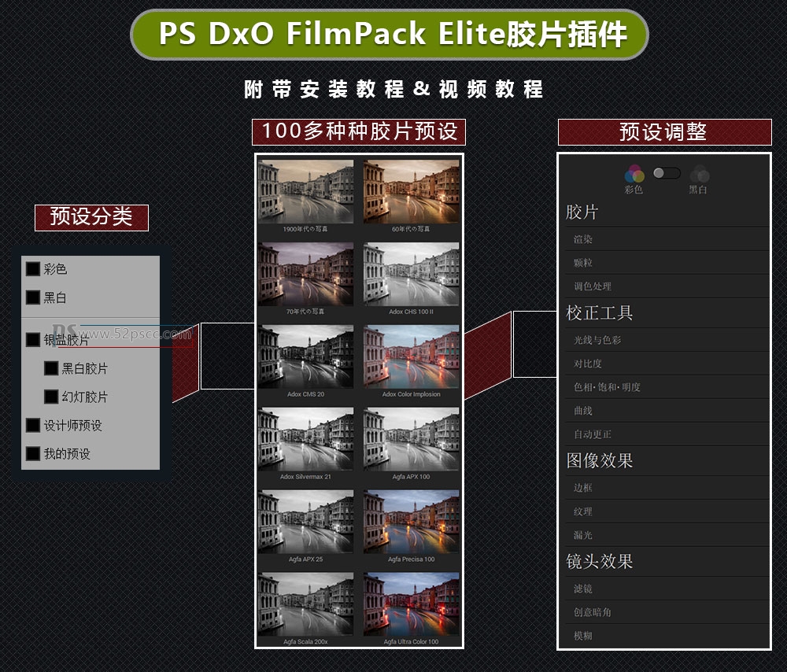Open the 调色处理 section
The height and width of the screenshot is (672, 787).
coord(667,286)
